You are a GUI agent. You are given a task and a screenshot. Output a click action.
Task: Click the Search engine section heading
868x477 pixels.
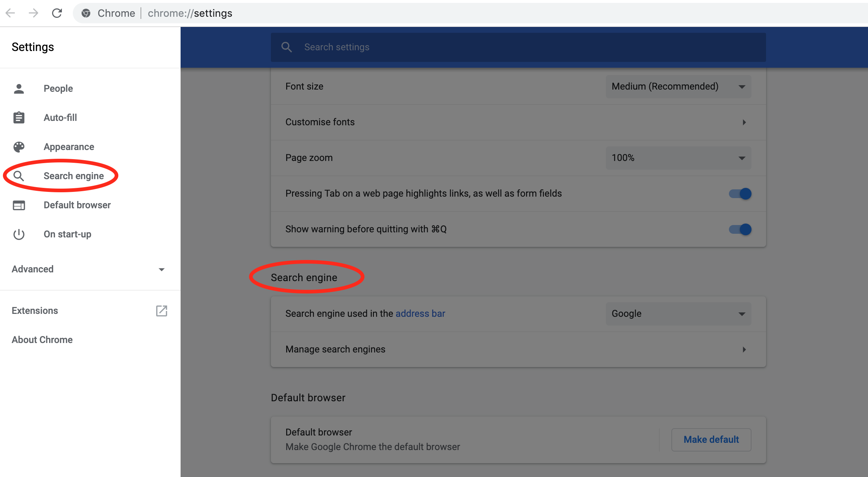point(304,277)
